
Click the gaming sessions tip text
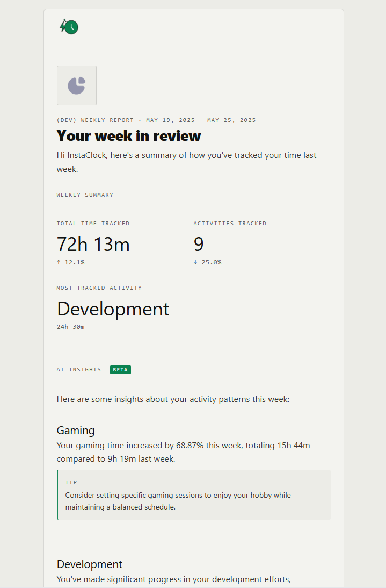pyautogui.click(x=178, y=501)
